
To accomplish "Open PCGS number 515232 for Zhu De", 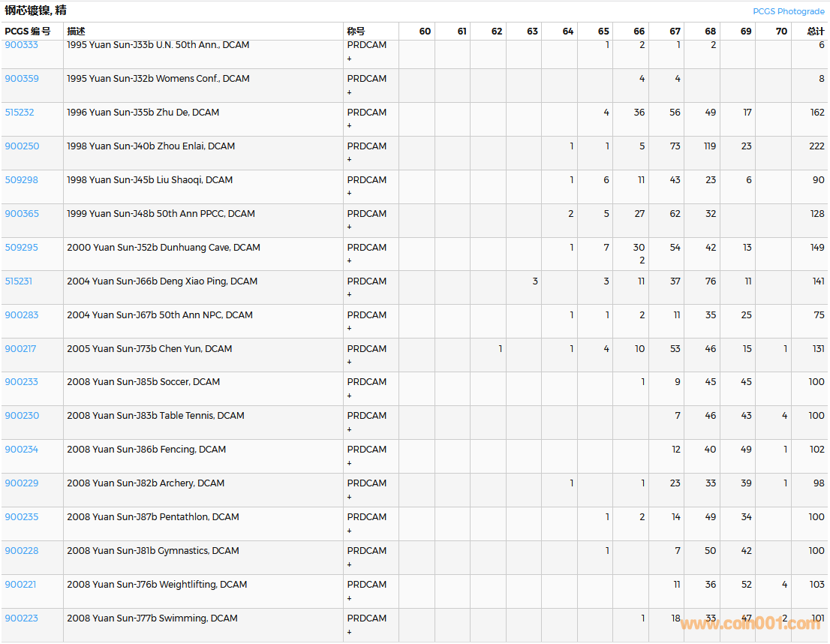I will 20,113.
